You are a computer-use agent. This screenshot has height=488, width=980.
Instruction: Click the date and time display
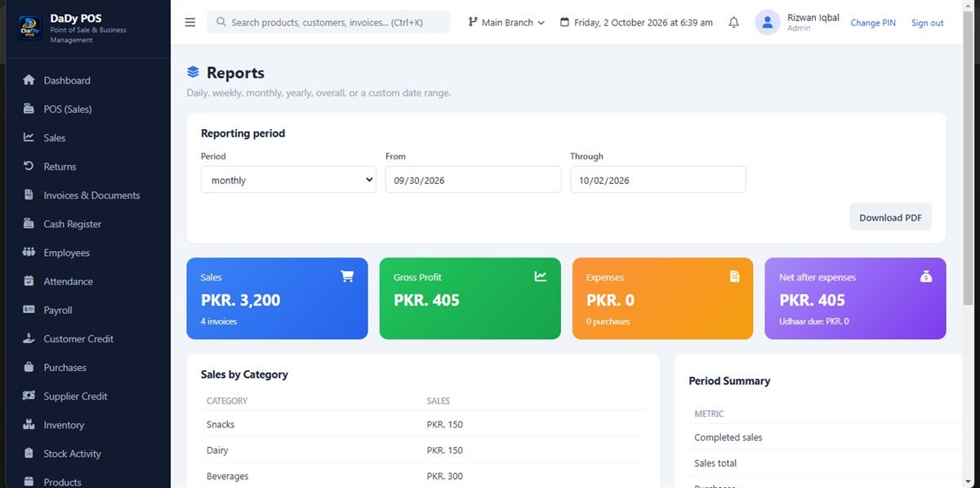click(x=636, y=23)
